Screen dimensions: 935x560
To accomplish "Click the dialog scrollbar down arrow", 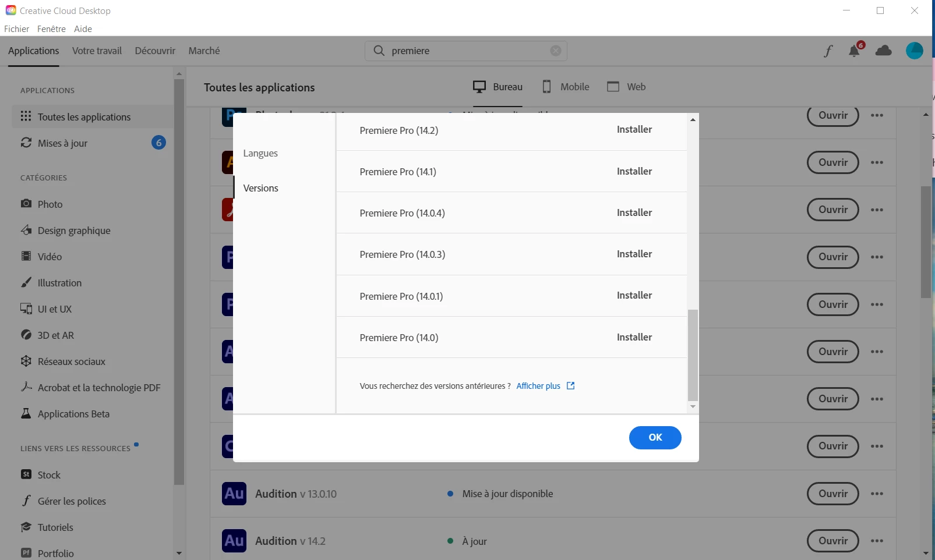I will coord(693,407).
